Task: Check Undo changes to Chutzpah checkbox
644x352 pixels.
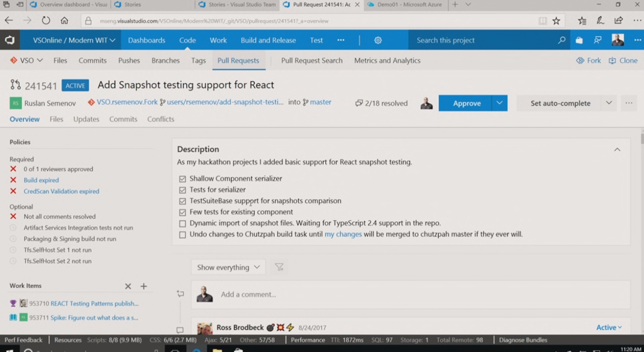Action: point(182,234)
